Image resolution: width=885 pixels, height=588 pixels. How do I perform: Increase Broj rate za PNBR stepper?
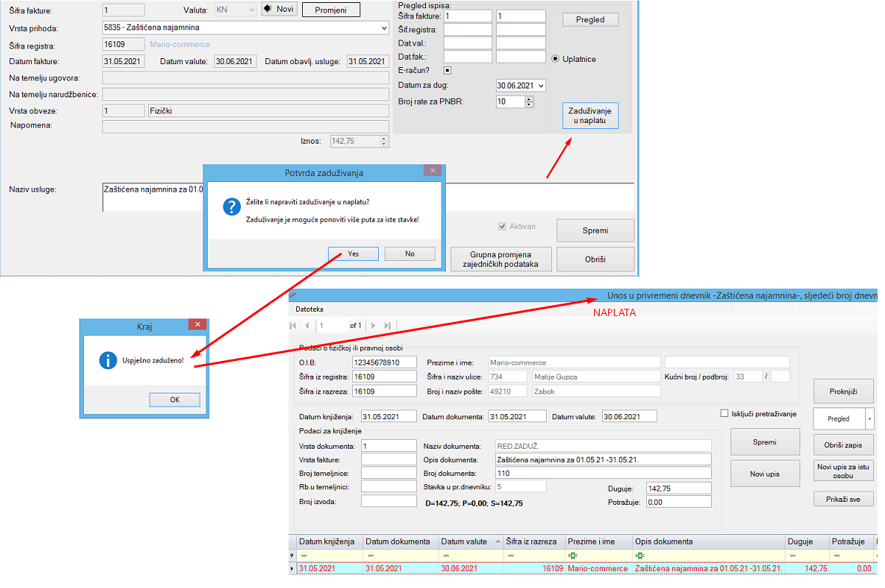pyautogui.click(x=529, y=99)
